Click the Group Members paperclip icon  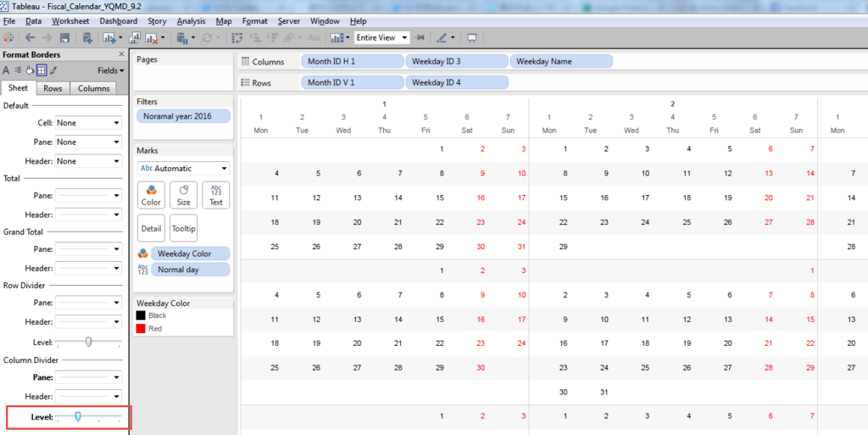(288, 37)
